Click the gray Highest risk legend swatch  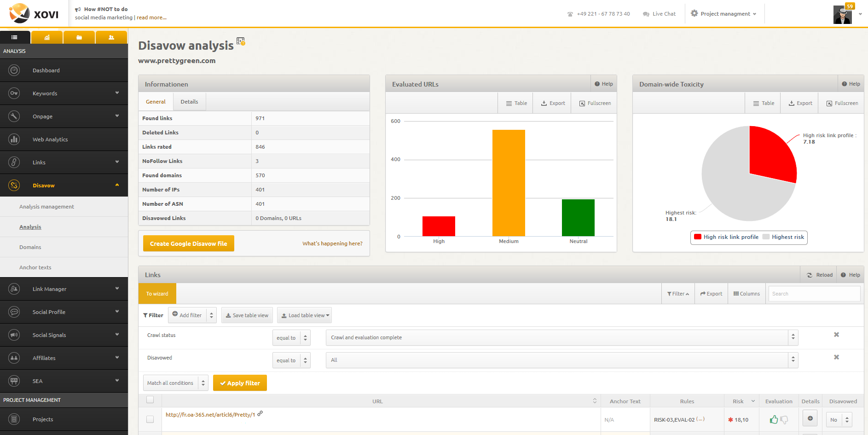click(x=766, y=237)
